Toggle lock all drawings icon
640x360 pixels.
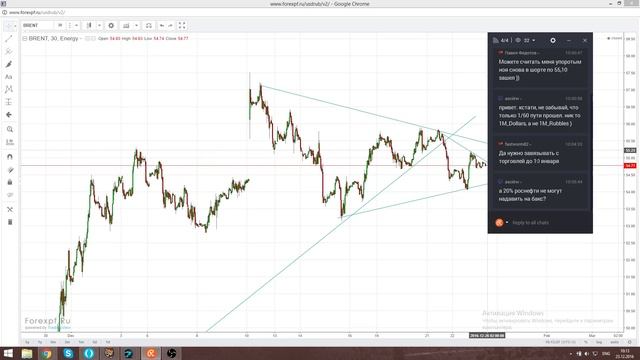click(9, 182)
